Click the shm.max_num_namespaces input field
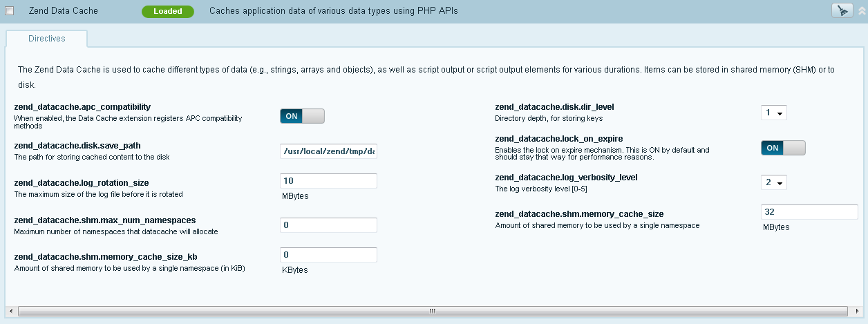This screenshot has height=324, width=868. click(328, 225)
